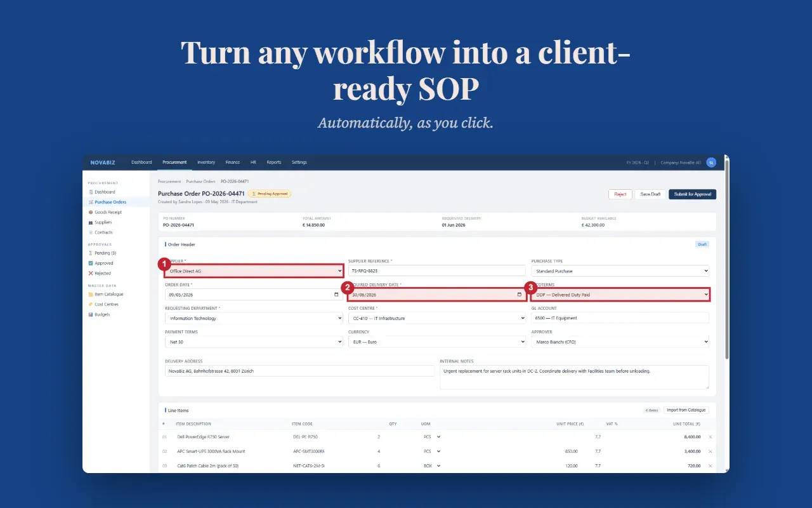
Task: Open the Dashboard tab in the top navigation
Action: click(141, 162)
